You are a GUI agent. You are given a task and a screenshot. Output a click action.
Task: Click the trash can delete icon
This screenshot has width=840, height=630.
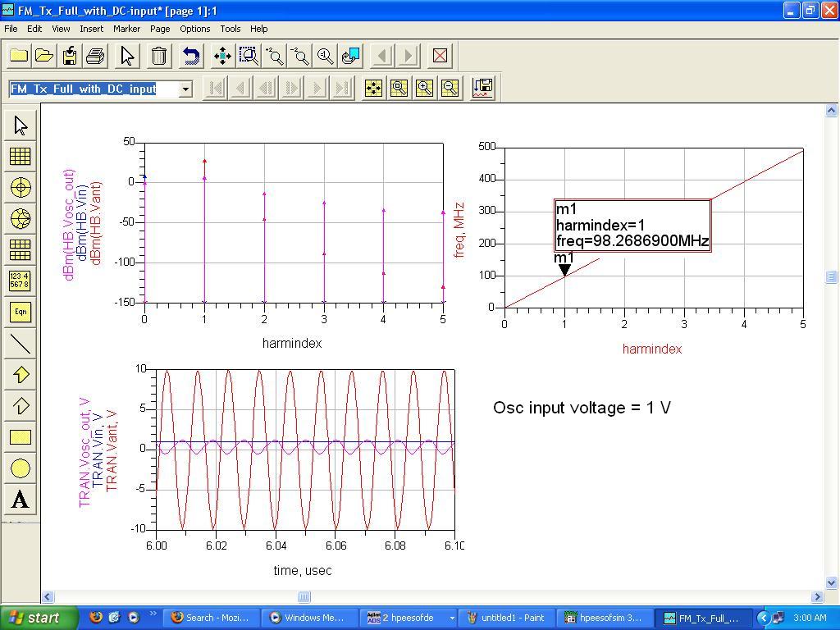[x=159, y=56]
